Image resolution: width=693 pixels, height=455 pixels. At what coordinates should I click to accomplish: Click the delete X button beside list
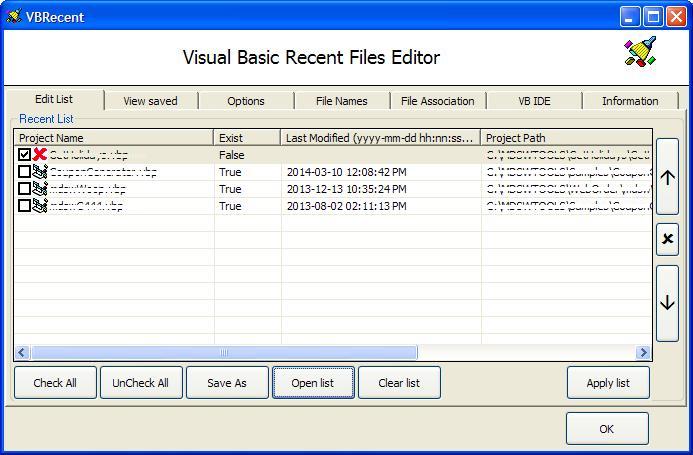(x=667, y=239)
